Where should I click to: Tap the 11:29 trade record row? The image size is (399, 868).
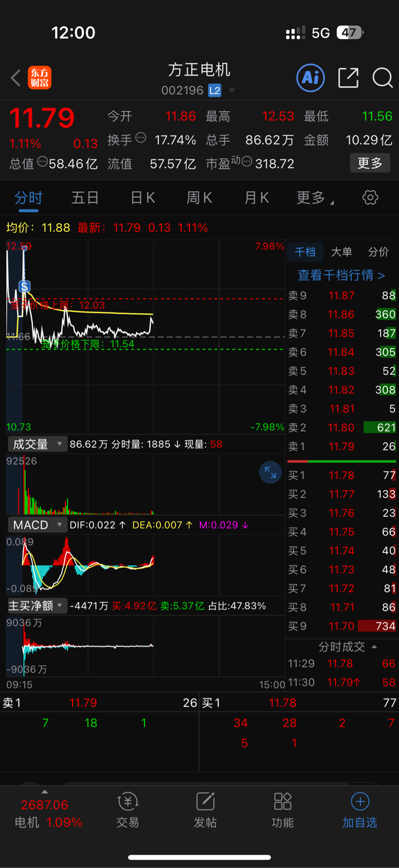342,664
